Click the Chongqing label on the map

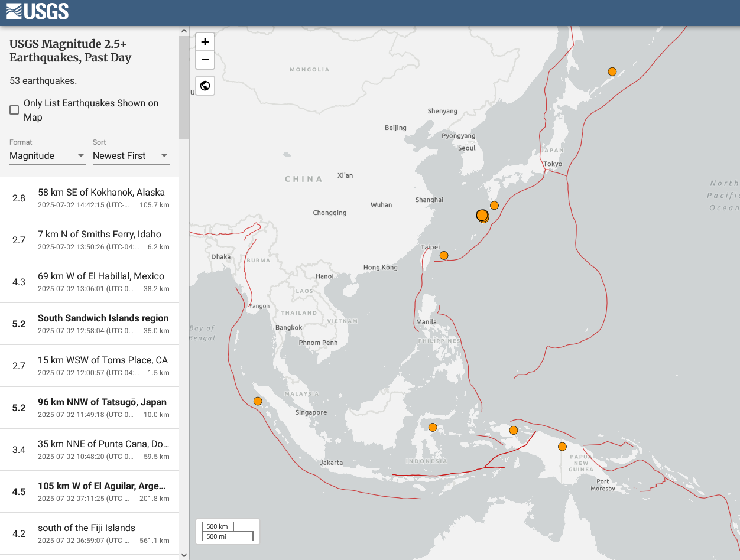click(x=330, y=213)
